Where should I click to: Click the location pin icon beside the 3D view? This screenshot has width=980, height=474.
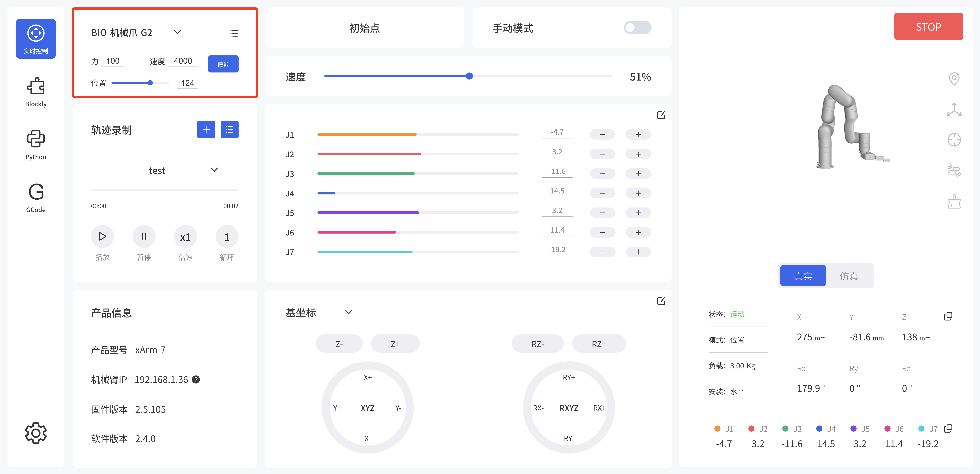point(954,79)
